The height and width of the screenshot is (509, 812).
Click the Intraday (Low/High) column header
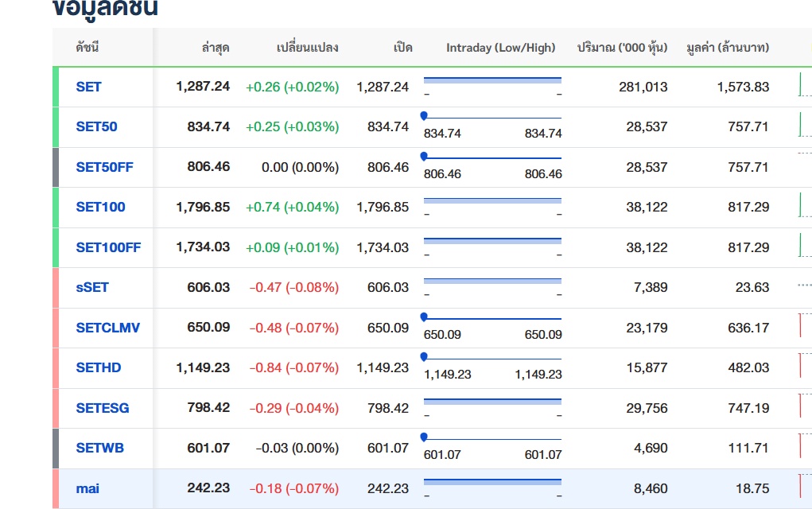[500, 48]
